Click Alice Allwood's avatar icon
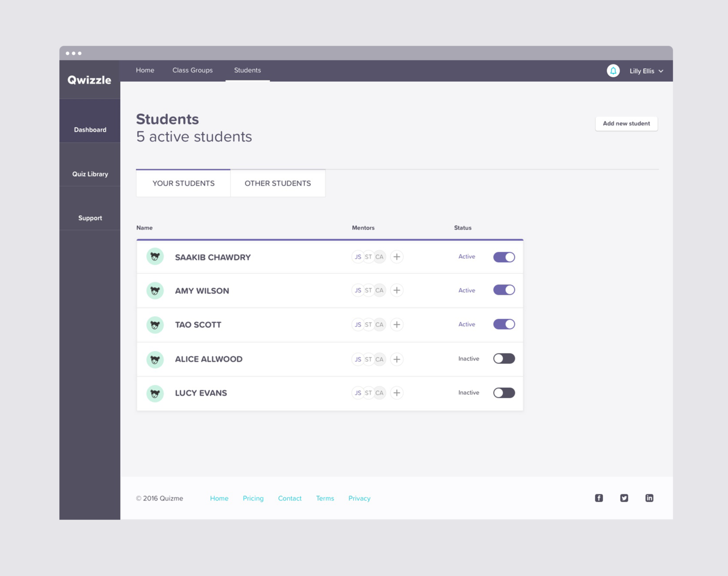Screen dimensions: 728x576 155,359
